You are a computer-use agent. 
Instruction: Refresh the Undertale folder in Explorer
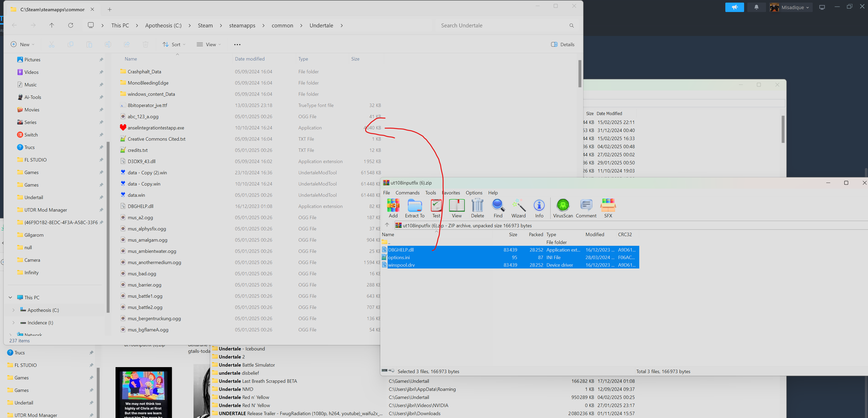(70, 25)
